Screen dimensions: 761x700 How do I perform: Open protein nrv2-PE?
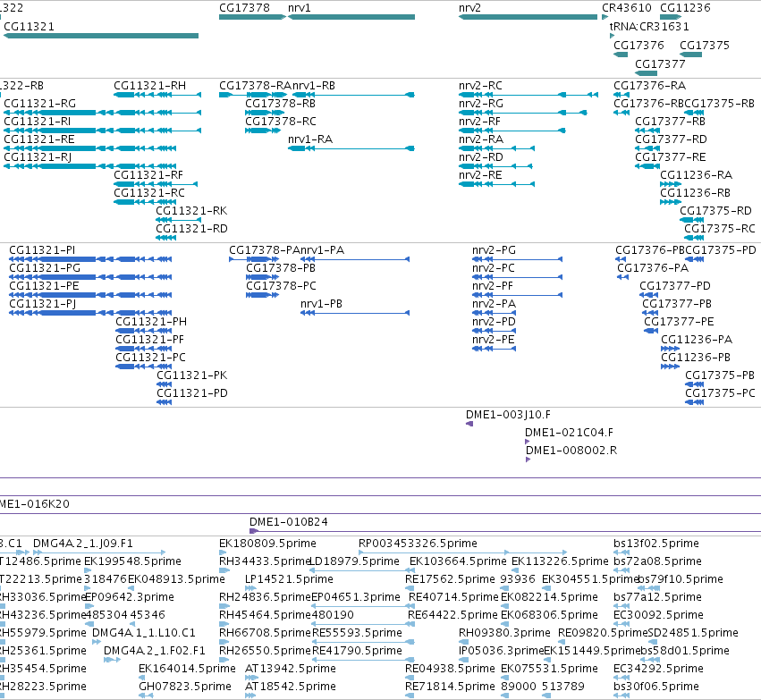coord(493,340)
